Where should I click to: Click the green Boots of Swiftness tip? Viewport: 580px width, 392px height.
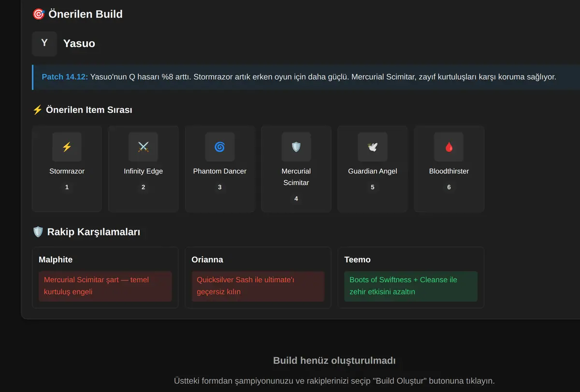pyautogui.click(x=411, y=286)
